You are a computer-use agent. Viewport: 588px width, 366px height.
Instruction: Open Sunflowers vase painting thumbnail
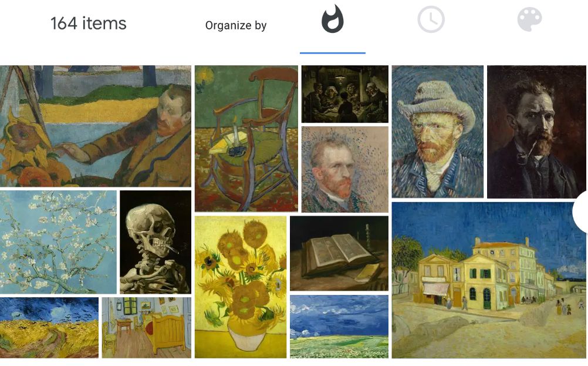coord(241,287)
